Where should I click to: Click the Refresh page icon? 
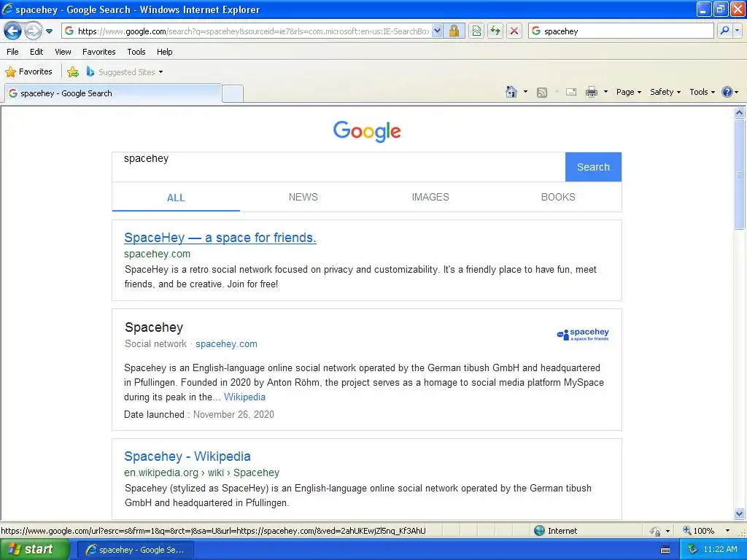point(495,31)
